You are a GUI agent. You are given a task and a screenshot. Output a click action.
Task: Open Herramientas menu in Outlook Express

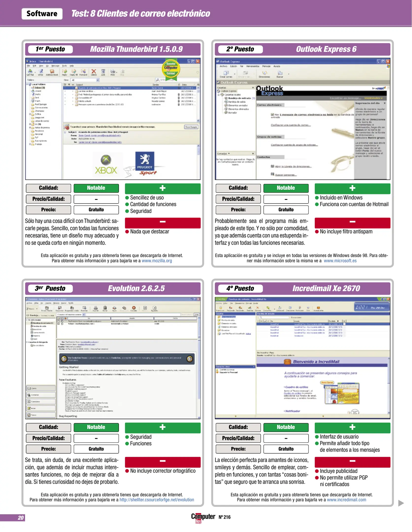click(x=253, y=66)
